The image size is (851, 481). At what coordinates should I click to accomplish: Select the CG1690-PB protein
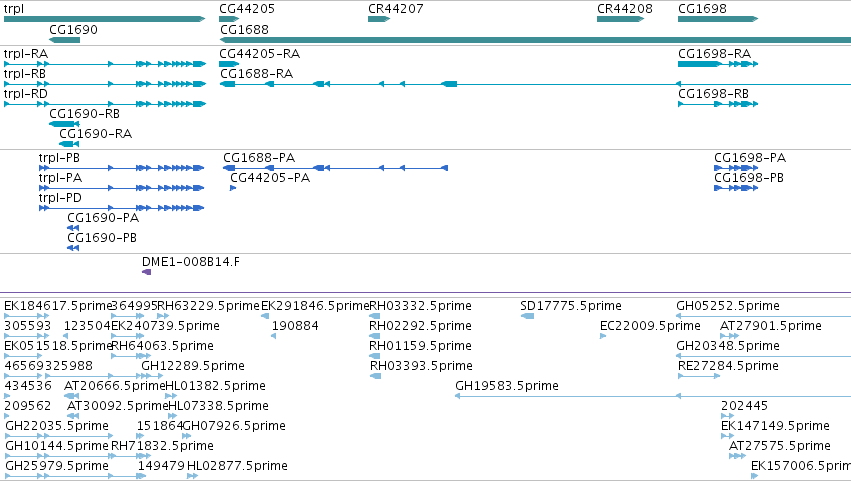click(73, 248)
